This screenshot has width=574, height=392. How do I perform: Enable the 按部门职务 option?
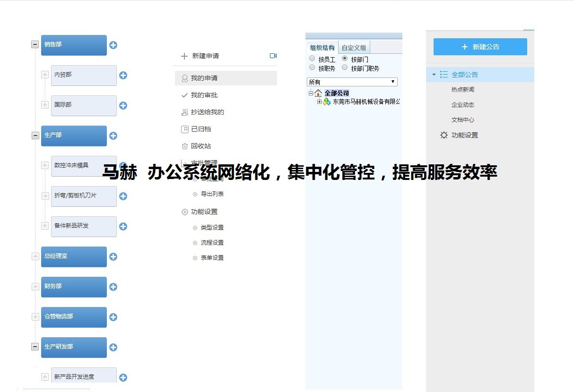[345, 67]
